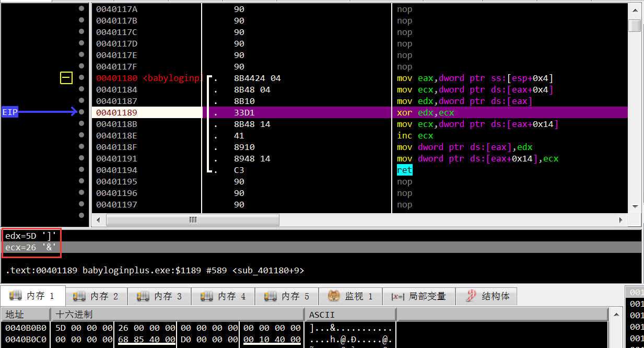Screen dimensions: 644x348
Task: Select underlined pointer 00 10 40 00
Action: [x=272, y=340]
